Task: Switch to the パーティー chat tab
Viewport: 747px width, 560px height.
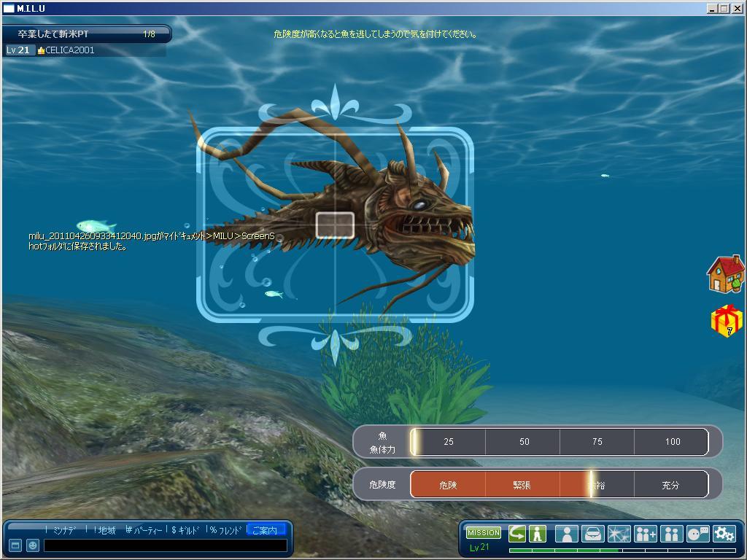Action: (144, 530)
